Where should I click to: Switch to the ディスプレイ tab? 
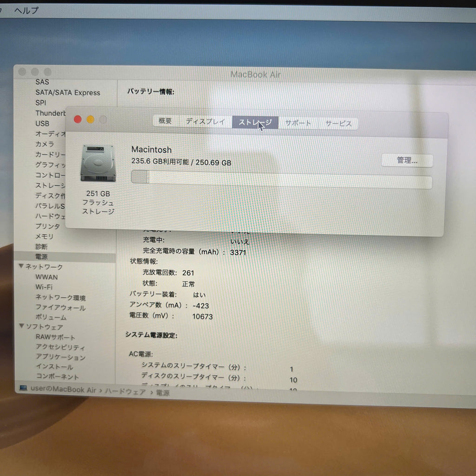click(205, 121)
